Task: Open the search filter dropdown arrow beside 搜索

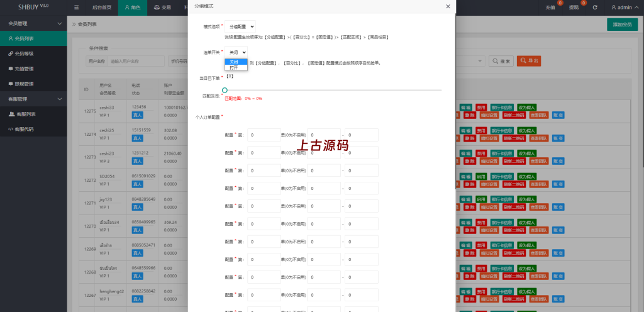Action: [x=480, y=61]
